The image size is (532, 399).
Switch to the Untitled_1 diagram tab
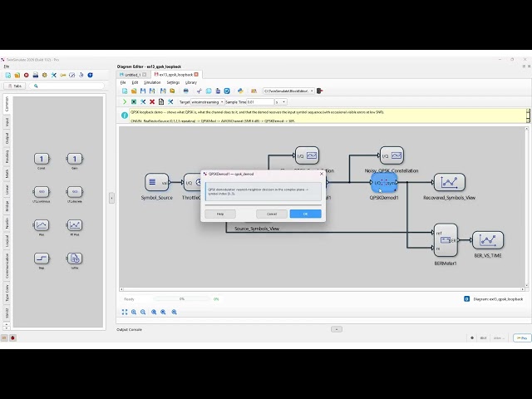[132, 75]
